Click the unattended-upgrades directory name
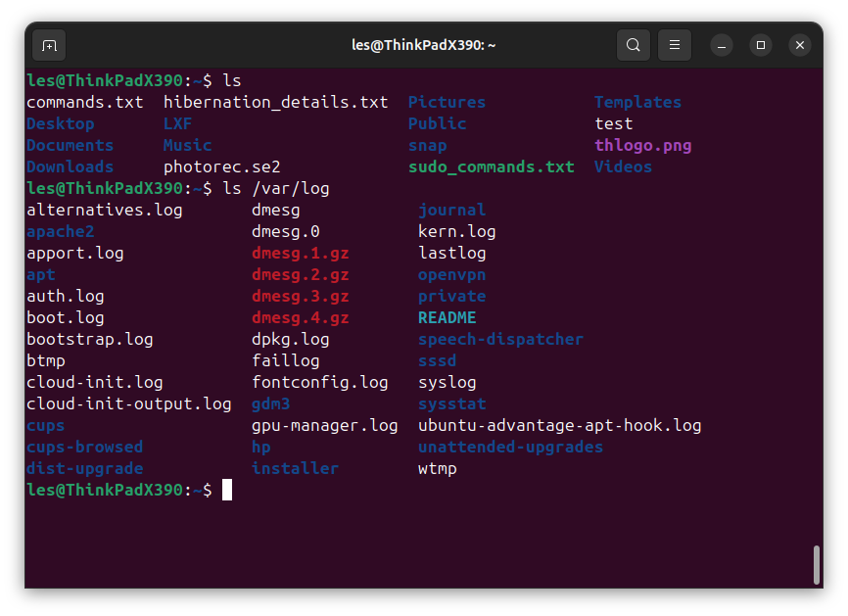 point(510,447)
